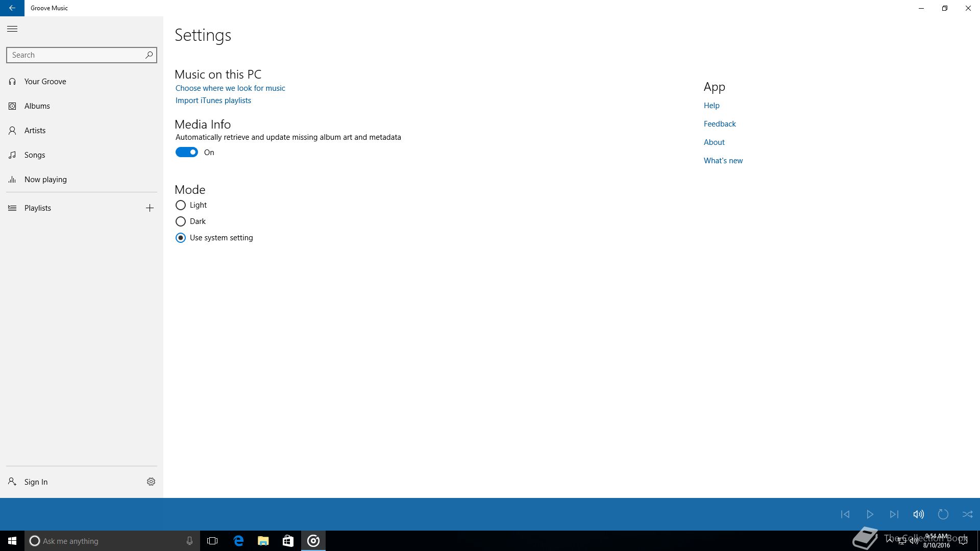
Task: Open Windows Store from taskbar
Action: tap(288, 541)
